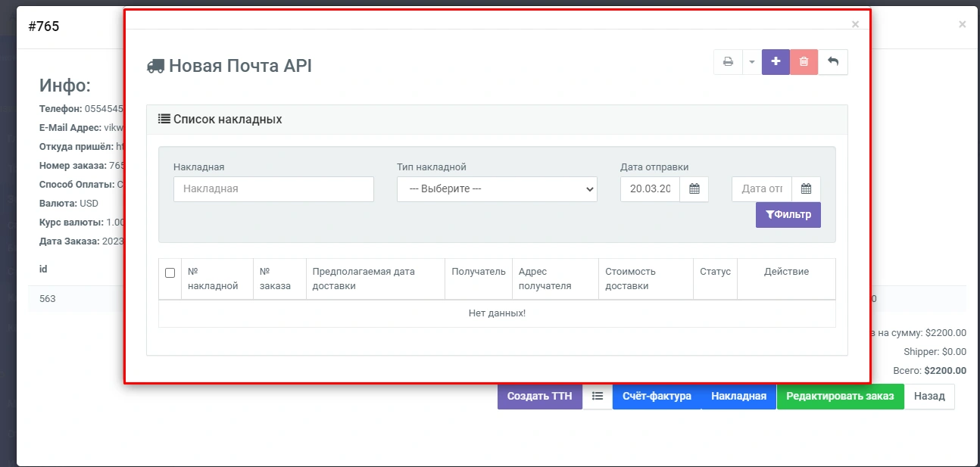Open the second date calendar picker
Viewport: 980px width, 467px height.
(806, 189)
